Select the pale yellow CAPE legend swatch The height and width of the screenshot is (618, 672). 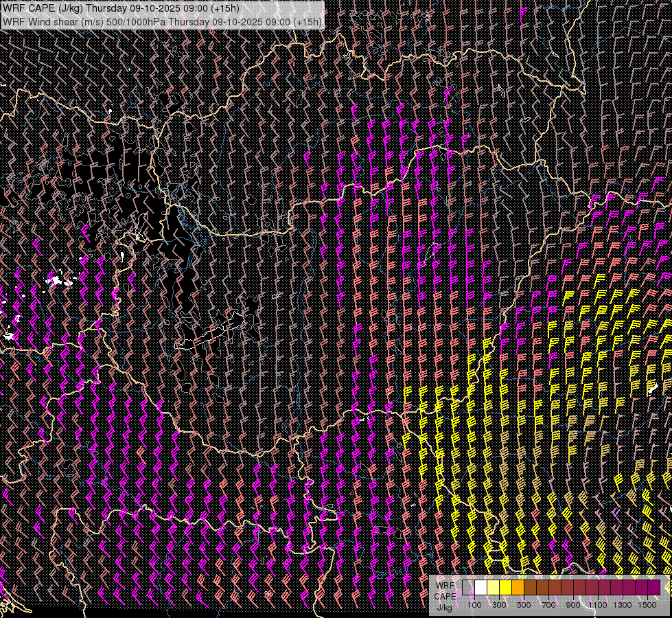(x=494, y=588)
